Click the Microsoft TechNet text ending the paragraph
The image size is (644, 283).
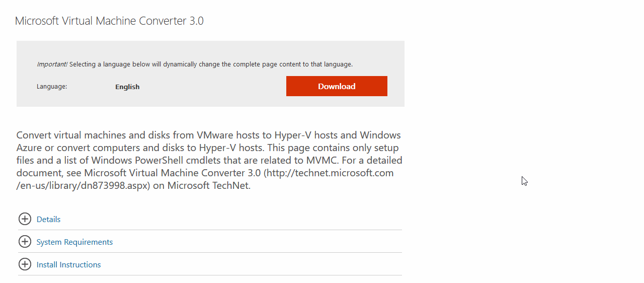[x=209, y=186]
